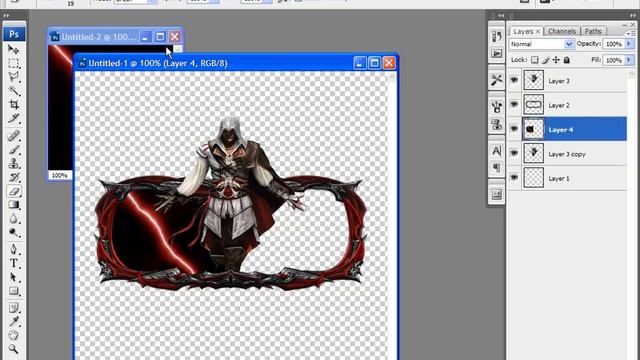Open the Paragraph panel icon
The width and height of the screenshot is (640, 360).
click(496, 168)
